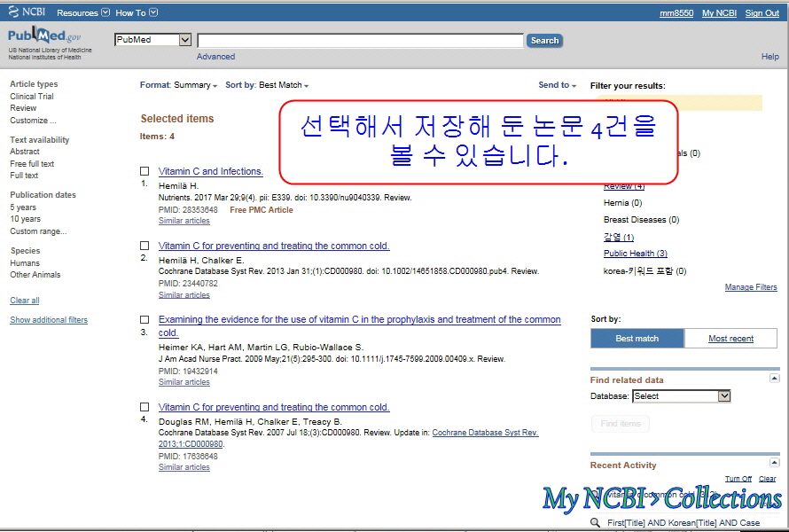Image resolution: width=789 pixels, height=532 pixels.
Task: Filter publication dates to 5 years
Action: click(x=23, y=207)
